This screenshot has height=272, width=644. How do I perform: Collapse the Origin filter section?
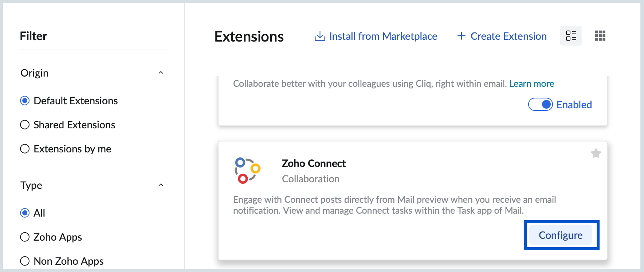[161, 73]
